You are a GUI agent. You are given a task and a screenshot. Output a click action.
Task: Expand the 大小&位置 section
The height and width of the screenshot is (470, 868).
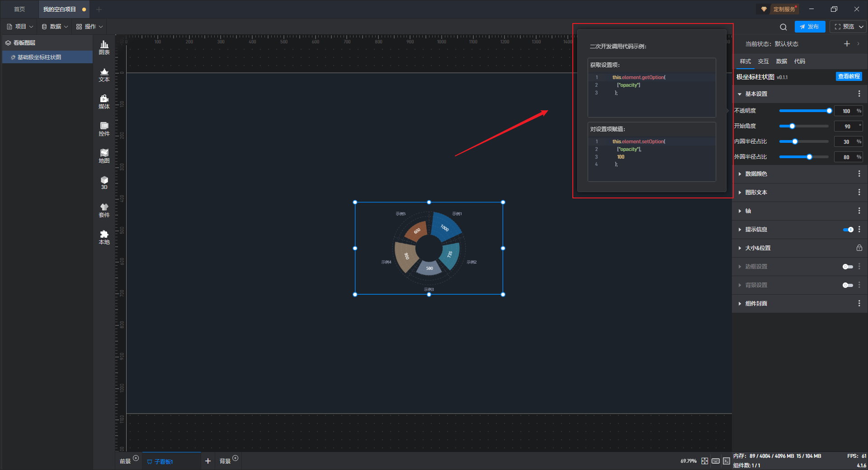coord(740,248)
